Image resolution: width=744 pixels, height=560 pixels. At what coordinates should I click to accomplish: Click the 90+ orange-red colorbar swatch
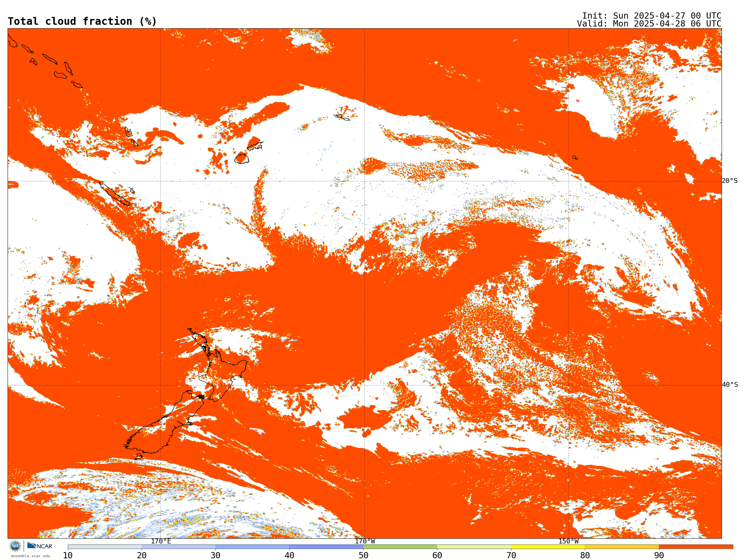[696, 547]
